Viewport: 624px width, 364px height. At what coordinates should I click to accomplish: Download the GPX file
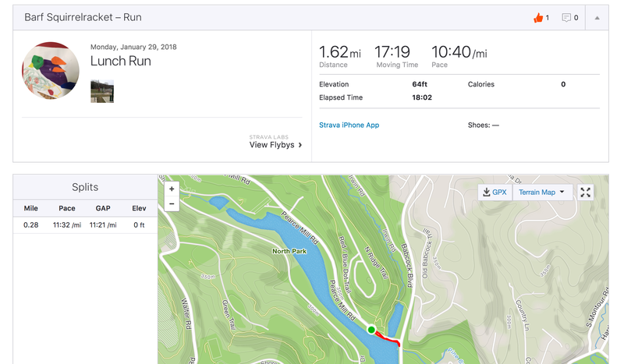coord(495,192)
